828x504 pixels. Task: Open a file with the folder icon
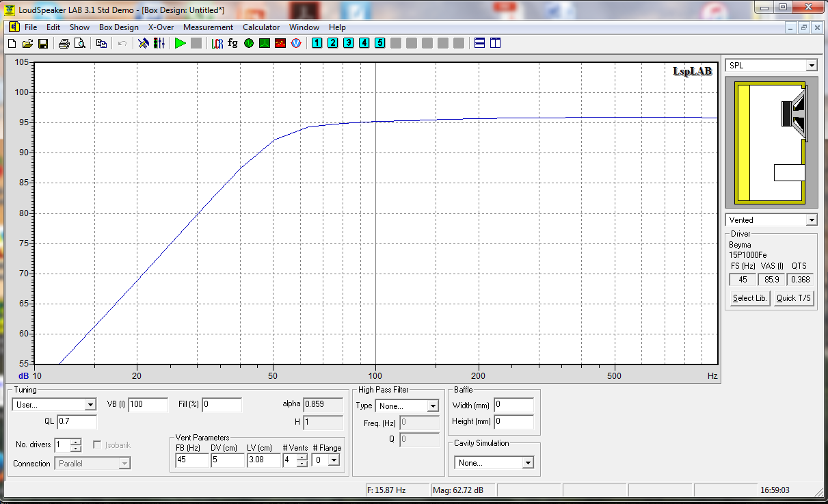point(27,43)
